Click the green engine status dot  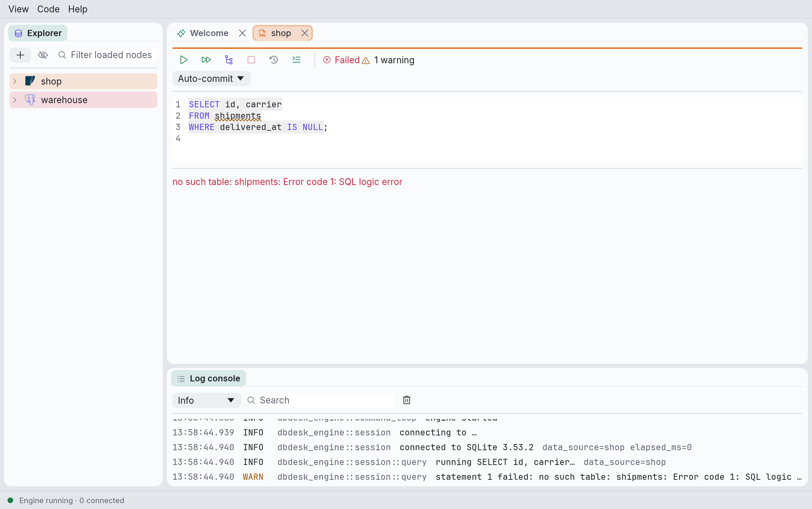[10, 500]
